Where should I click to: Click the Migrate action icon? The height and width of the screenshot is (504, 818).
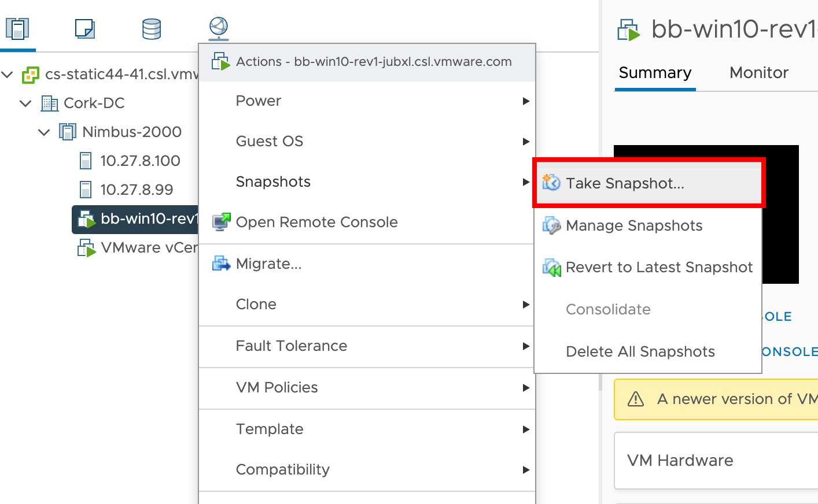click(220, 263)
